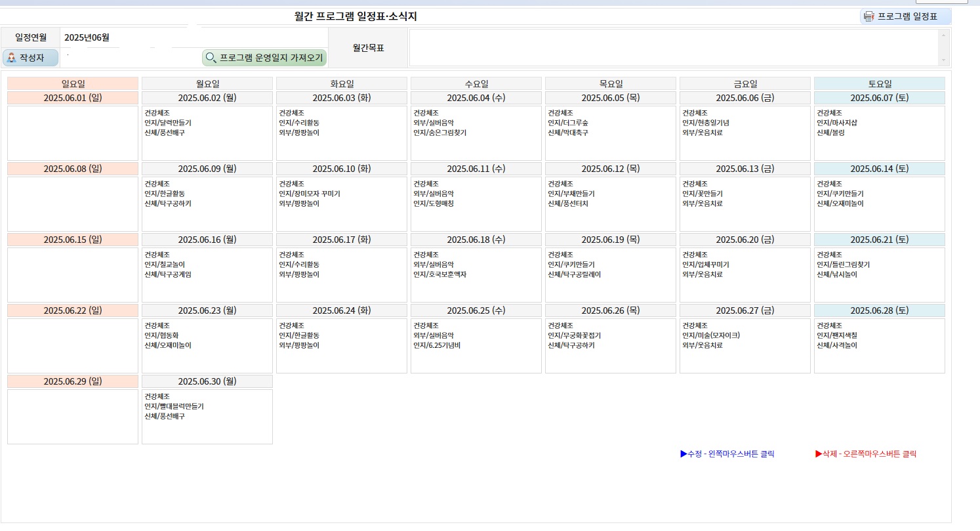Click the blank 작성자 name field
This screenshot has width=980, height=531.
(x=130, y=58)
